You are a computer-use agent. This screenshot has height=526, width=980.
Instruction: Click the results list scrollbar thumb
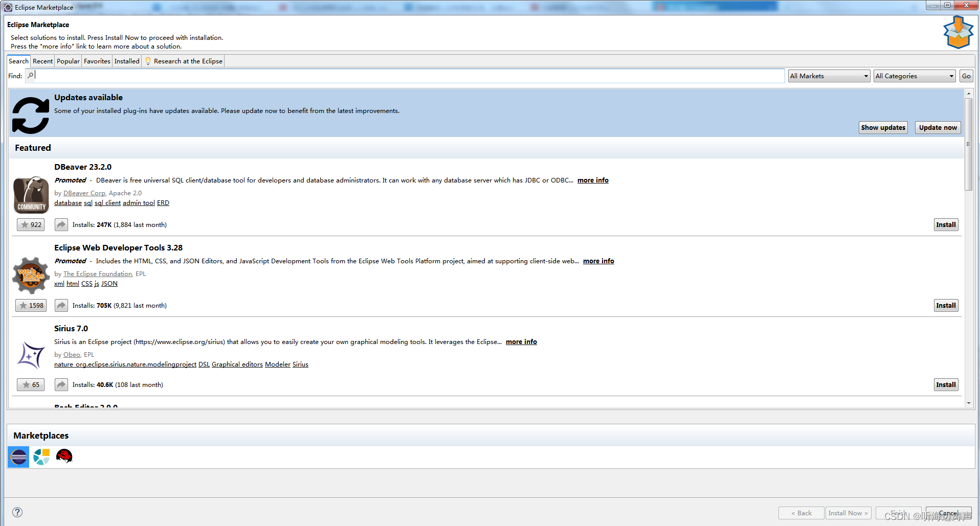[968, 144]
